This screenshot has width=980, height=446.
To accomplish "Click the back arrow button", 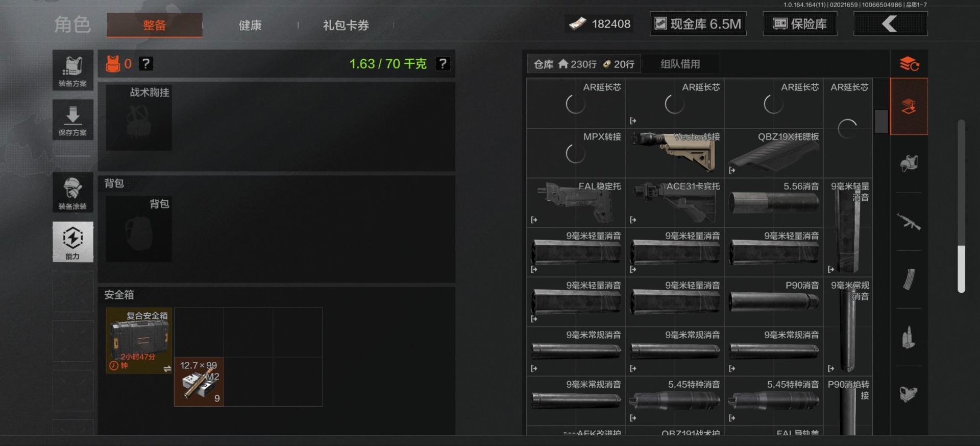I will pyautogui.click(x=890, y=24).
